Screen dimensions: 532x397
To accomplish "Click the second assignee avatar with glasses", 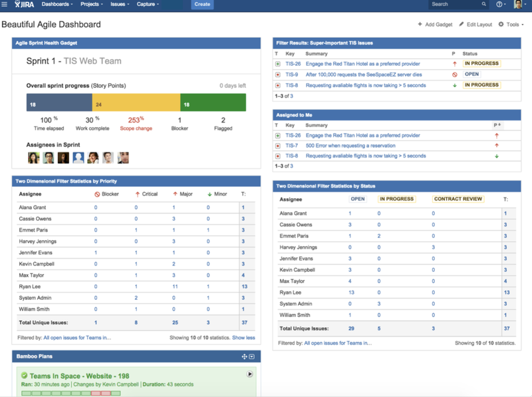I will click(49, 158).
